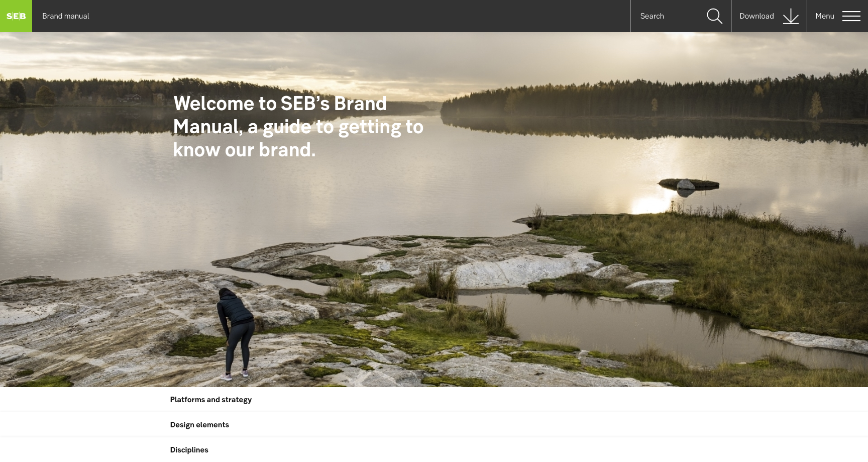Open the hamburger menu icon
Image resolution: width=868 pixels, height=462 pixels.
[x=851, y=16]
